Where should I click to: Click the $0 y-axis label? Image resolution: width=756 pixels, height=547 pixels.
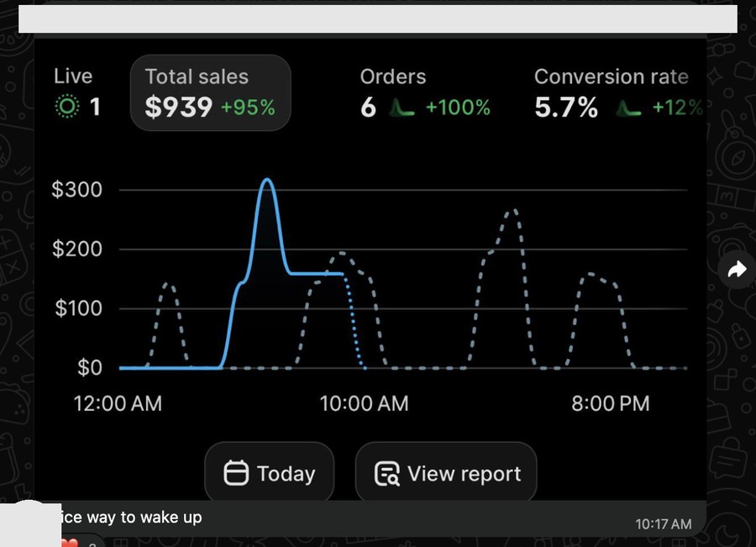click(90, 367)
